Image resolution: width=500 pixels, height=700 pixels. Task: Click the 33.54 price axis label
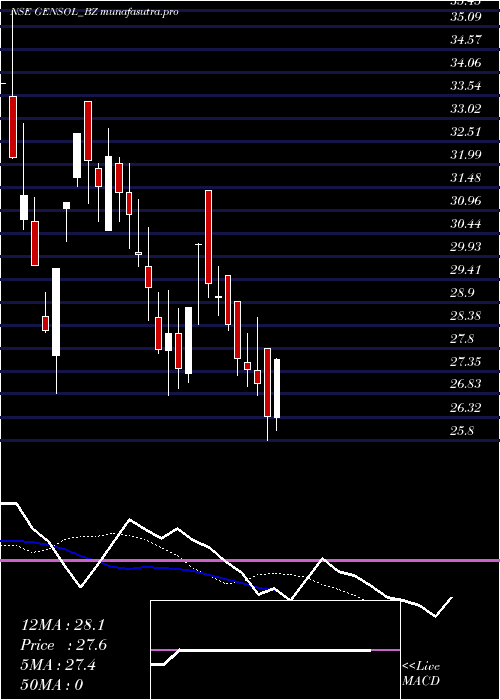tap(466, 86)
